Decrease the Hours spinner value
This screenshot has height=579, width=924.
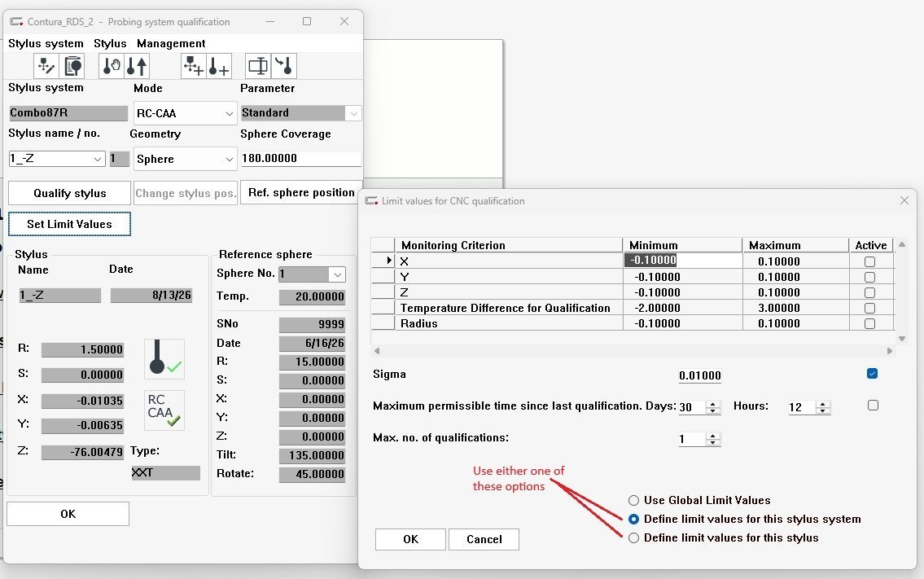[x=823, y=410]
